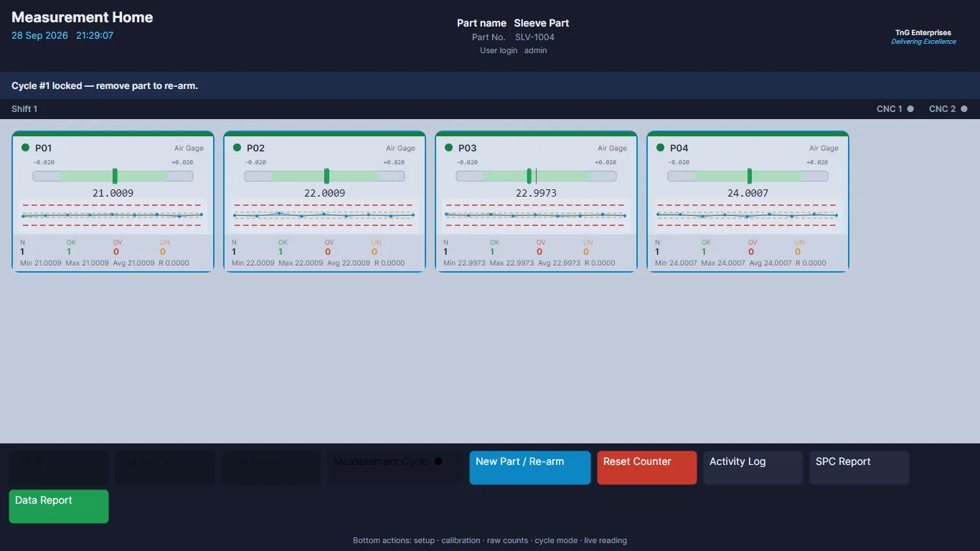Click the date "28 Sep 2026"

39,35
